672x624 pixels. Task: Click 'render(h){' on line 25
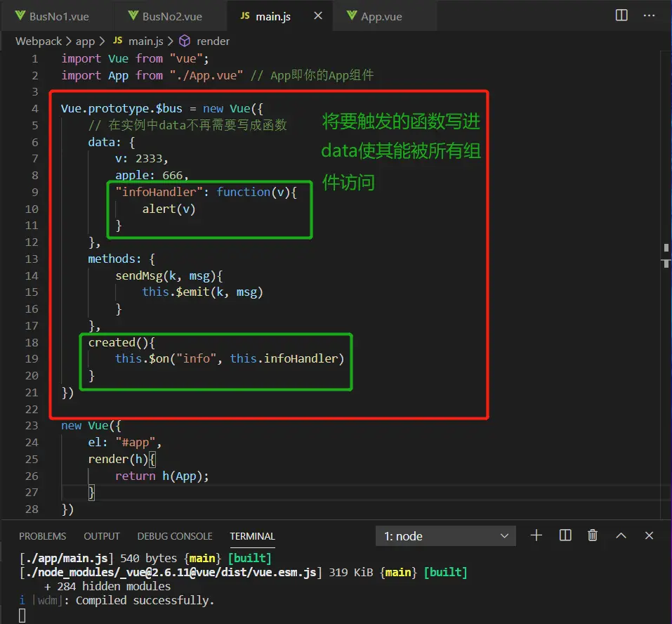tap(121, 460)
